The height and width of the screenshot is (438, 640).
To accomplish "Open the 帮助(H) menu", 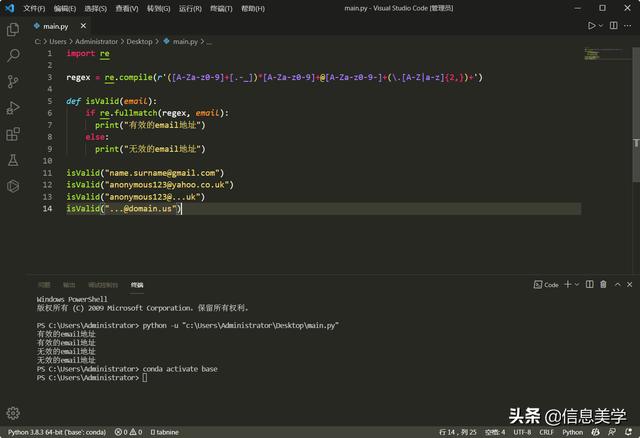I will (253, 8).
